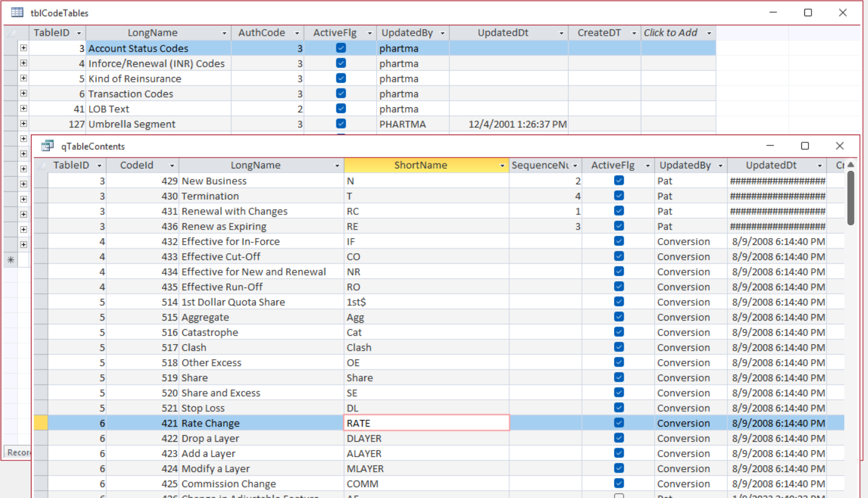
Task: Click the 'Effective Run-Off' cell
Action: [261, 287]
